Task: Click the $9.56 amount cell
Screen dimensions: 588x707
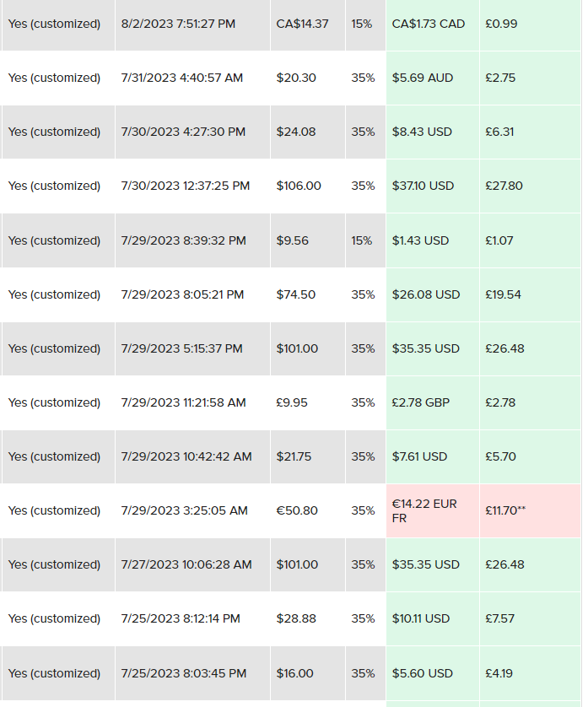Action: [x=293, y=240]
